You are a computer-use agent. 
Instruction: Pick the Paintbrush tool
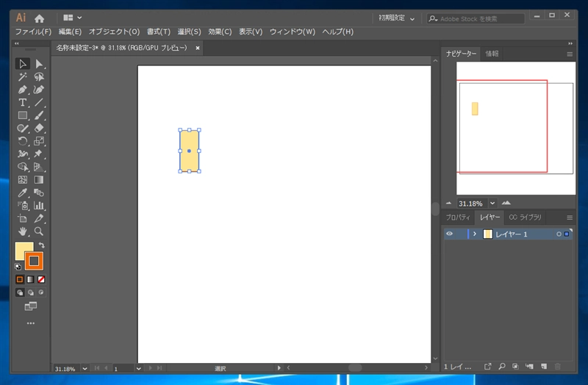39,115
